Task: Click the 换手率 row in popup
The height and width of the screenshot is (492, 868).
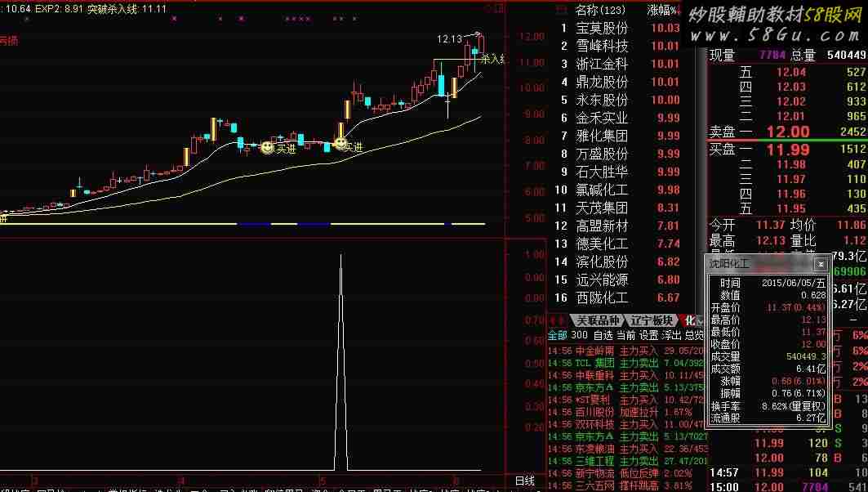Action: [x=768, y=405]
